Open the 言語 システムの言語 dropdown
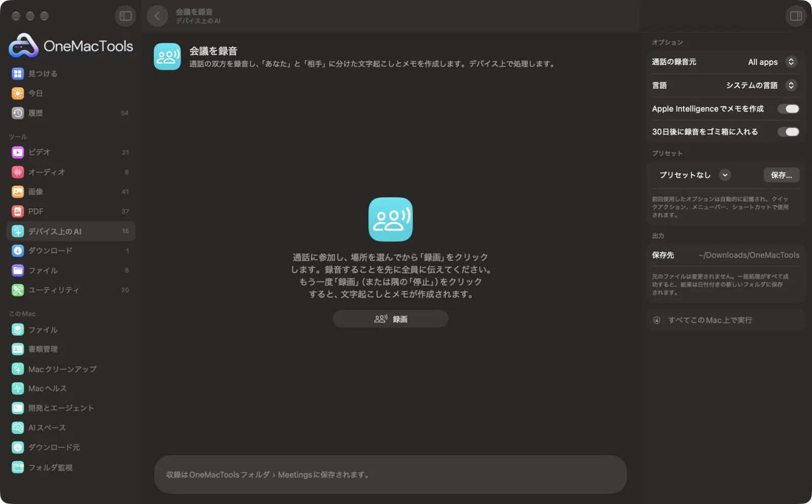Screen dimensions: 812x504 point(761,85)
